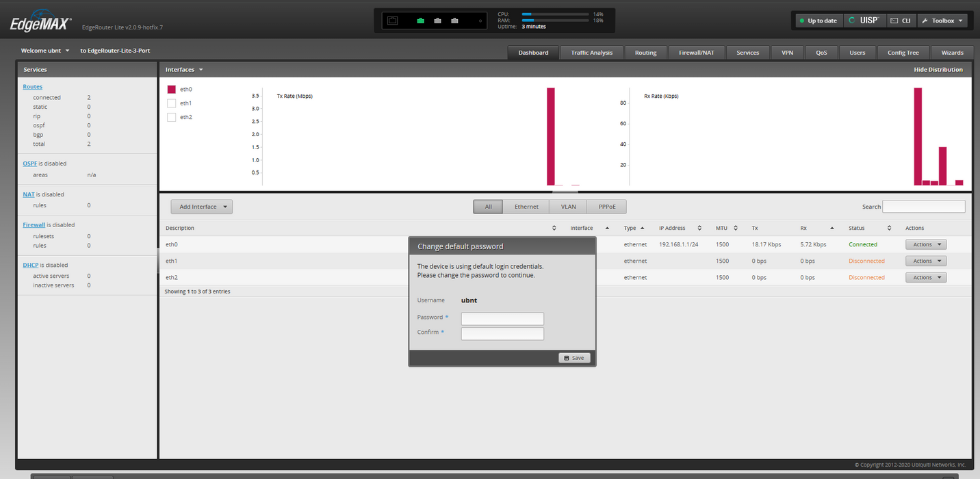Open the CLI terminal icon button
The image size is (980, 479).
901,21
